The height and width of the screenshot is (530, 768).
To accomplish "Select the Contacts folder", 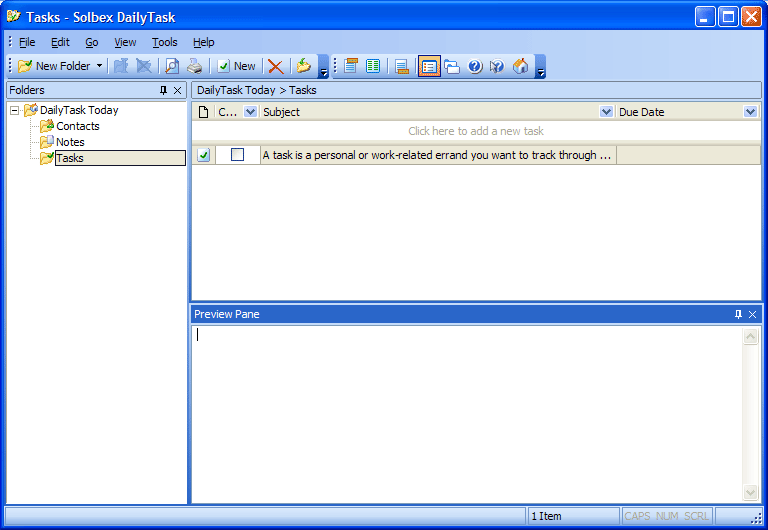I will pos(77,126).
